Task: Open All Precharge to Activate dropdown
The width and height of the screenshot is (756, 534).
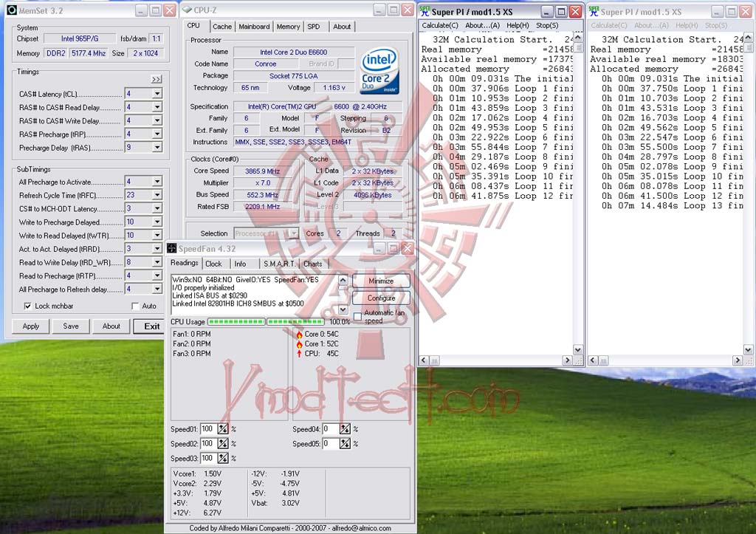Action: pos(157,182)
